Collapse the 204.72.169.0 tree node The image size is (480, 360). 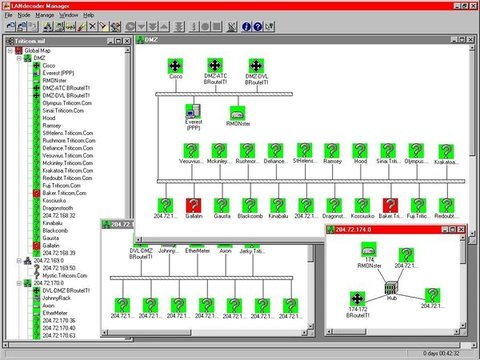tap(19, 260)
